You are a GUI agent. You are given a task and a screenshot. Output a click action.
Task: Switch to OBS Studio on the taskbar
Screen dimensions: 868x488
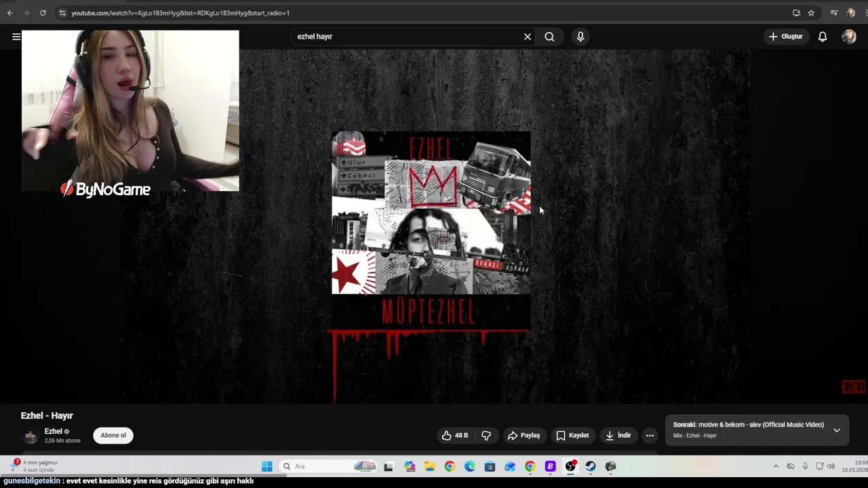(570, 466)
